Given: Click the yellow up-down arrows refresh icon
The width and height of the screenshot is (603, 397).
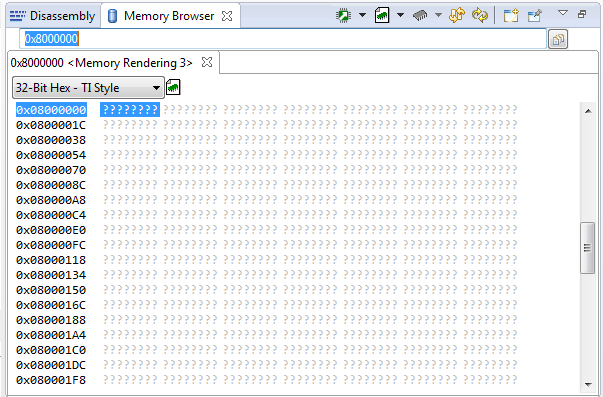Looking at the screenshot, I should (457, 15).
